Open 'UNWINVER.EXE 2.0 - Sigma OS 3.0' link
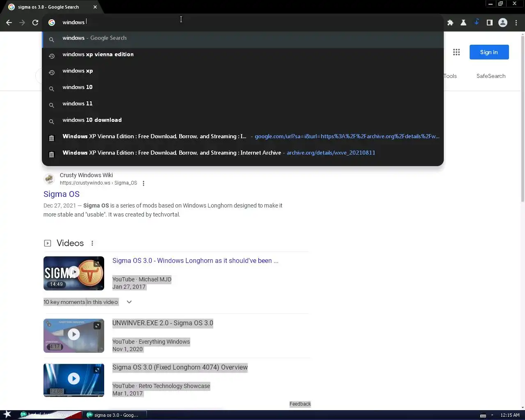Image resolution: width=525 pixels, height=420 pixels. point(163,323)
